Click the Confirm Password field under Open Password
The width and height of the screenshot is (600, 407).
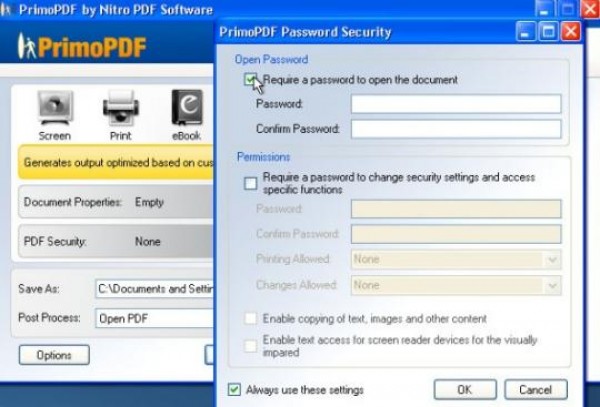point(456,129)
